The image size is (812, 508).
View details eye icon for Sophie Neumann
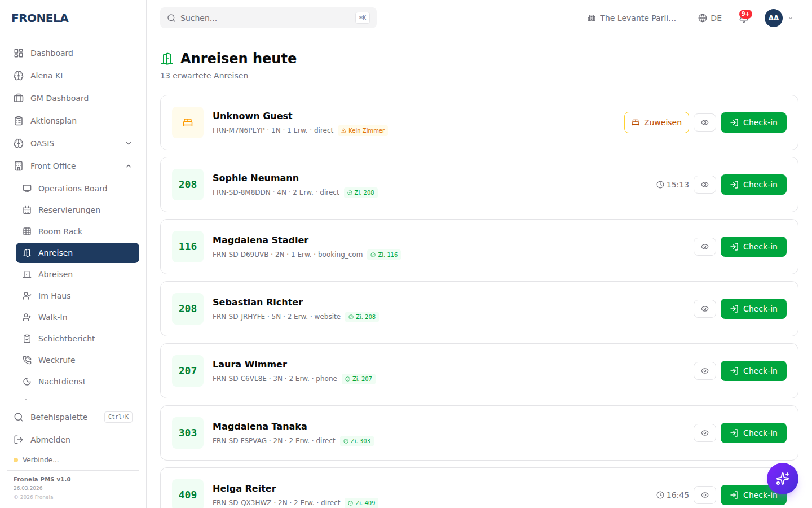[705, 185]
